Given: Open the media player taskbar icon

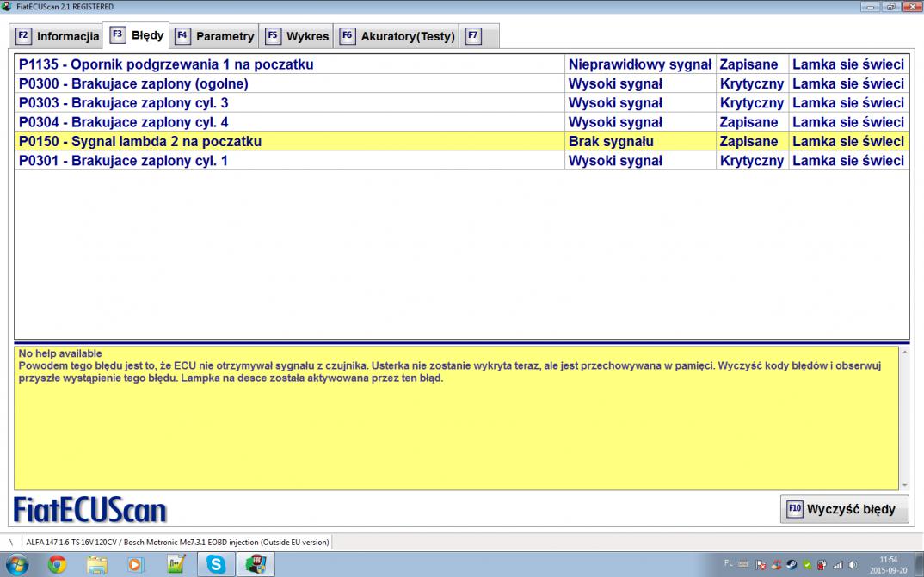Looking at the screenshot, I should pyautogui.click(x=136, y=565).
